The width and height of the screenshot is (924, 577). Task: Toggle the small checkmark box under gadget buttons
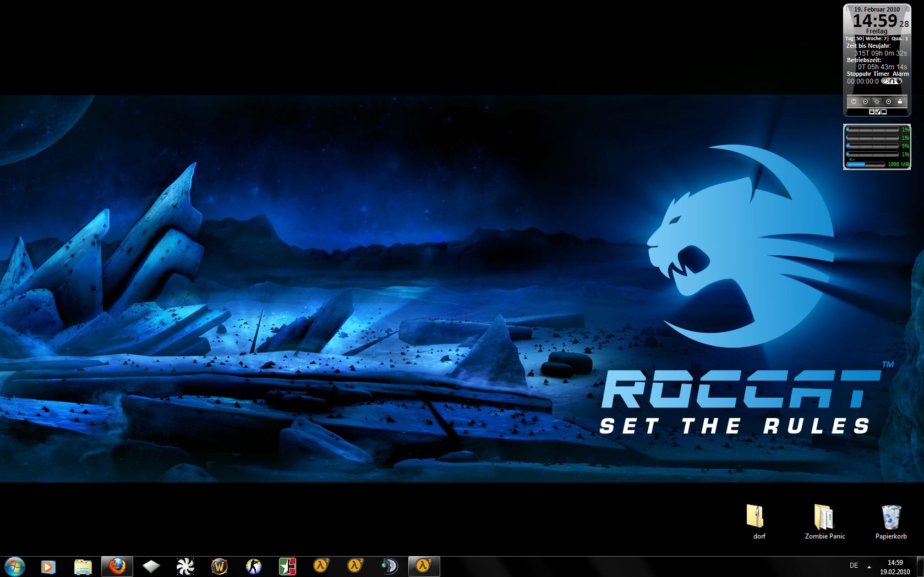point(878,112)
